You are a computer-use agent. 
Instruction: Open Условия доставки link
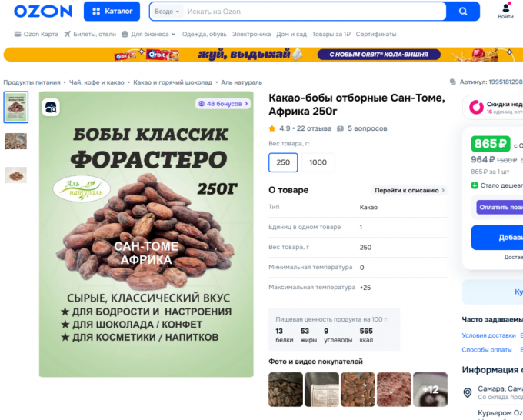point(488,335)
